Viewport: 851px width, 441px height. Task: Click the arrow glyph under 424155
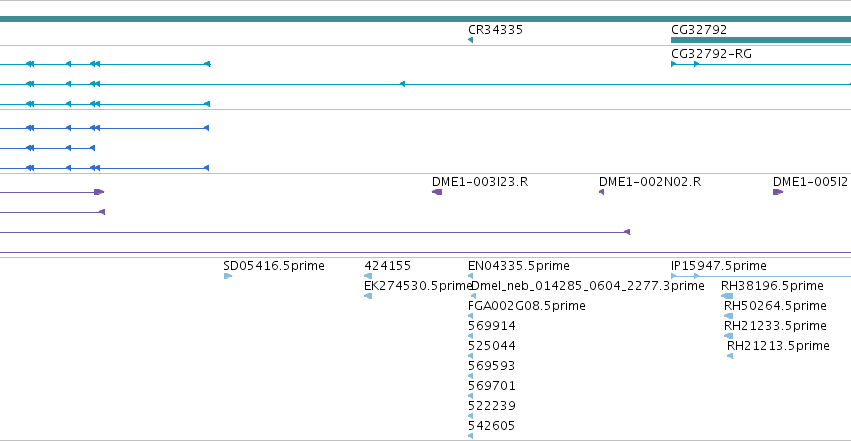pyautogui.click(x=368, y=276)
